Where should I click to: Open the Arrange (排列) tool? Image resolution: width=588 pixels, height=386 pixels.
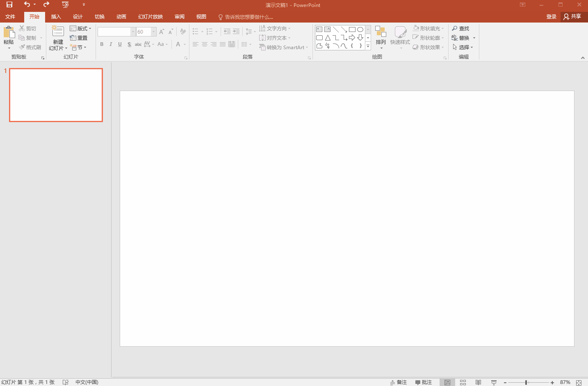click(381, 36)
